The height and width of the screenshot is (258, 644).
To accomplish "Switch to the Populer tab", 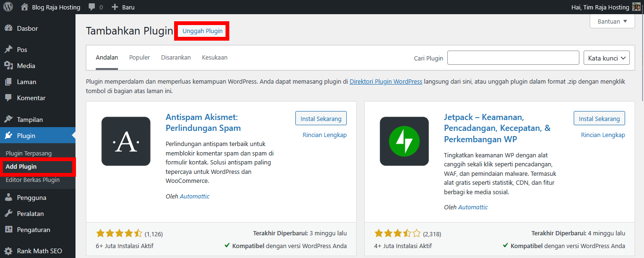I will 140,58.
